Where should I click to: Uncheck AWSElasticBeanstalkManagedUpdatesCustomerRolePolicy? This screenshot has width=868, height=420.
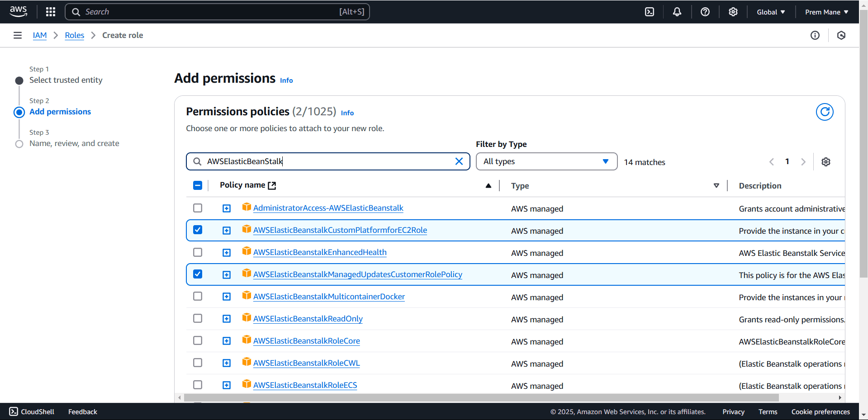(x=198, y=274)
